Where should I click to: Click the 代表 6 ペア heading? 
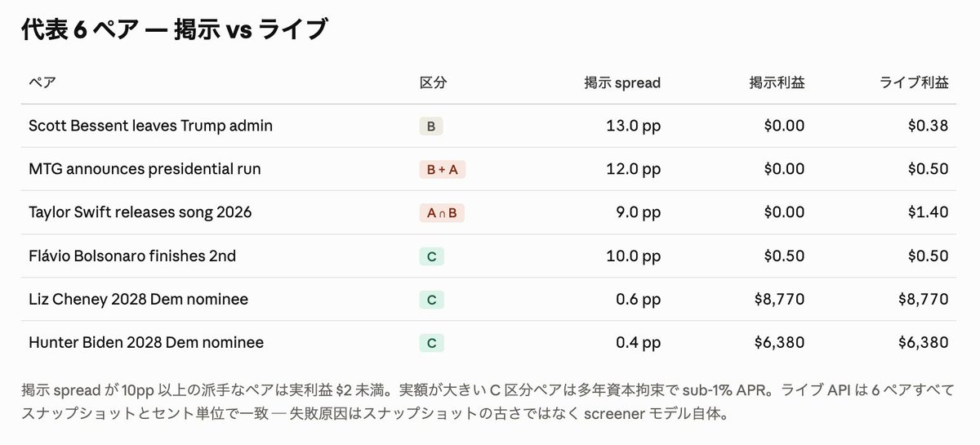click(x=174, y=30)
